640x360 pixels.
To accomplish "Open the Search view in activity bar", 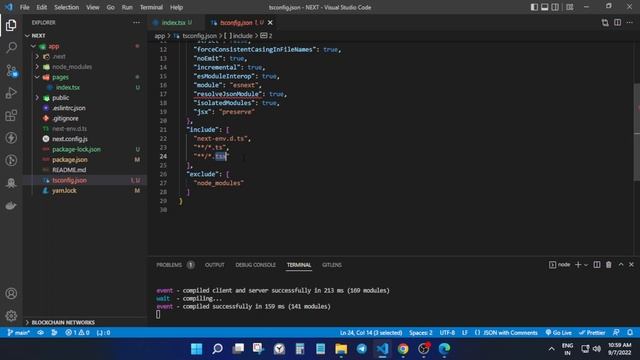I will [x=11, y=47].
